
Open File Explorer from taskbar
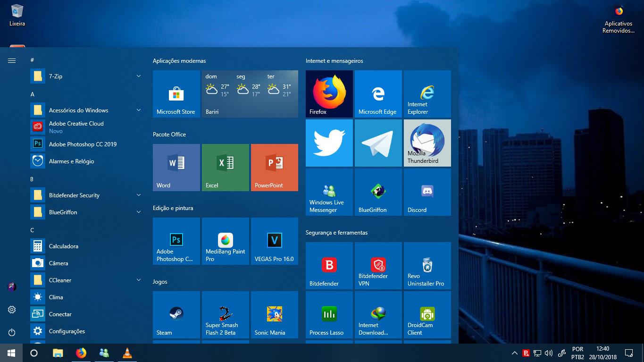58,353
